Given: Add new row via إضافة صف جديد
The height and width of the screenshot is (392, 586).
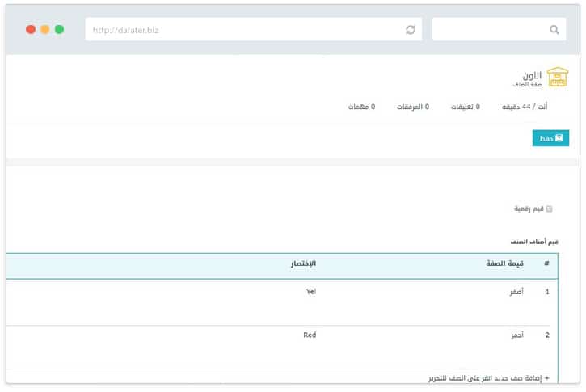Looking at the screenshot, I should pos(488,378).
